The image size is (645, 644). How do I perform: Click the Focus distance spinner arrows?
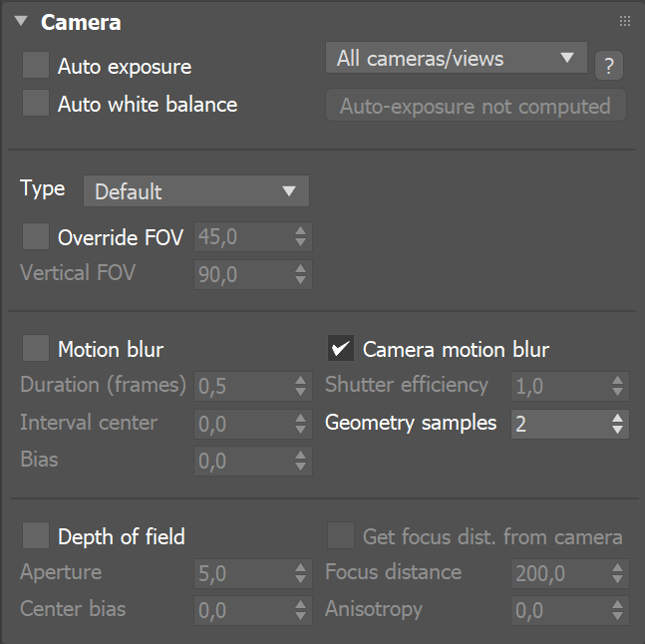pos(617,573)
